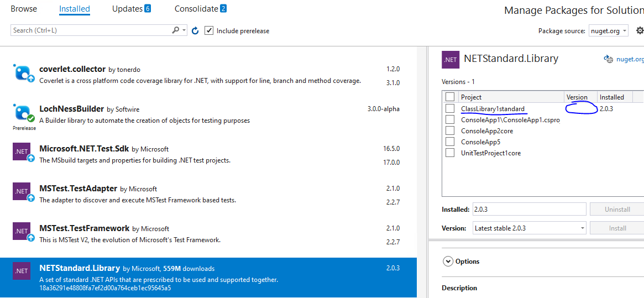Screen dimensions: 644x298
Task: Click the UnitTestProject1core project name
Action: (491, 153)
